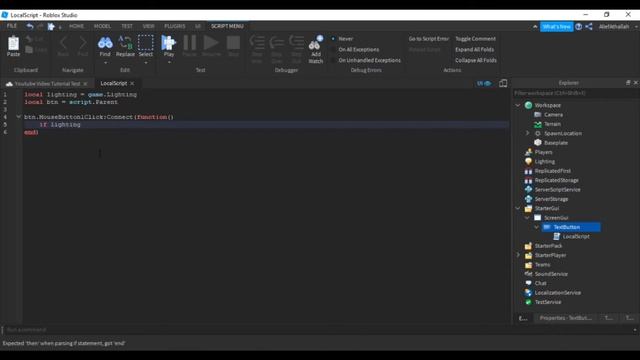This screenshot has height=360, width=640.
Task: Click the Run a command input bar
Action: (318, 330)
